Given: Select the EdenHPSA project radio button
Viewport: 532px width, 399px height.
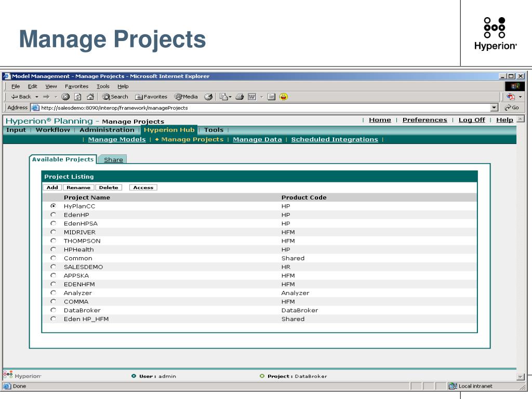Looking at the screenshot, I should tap(54, 223).
